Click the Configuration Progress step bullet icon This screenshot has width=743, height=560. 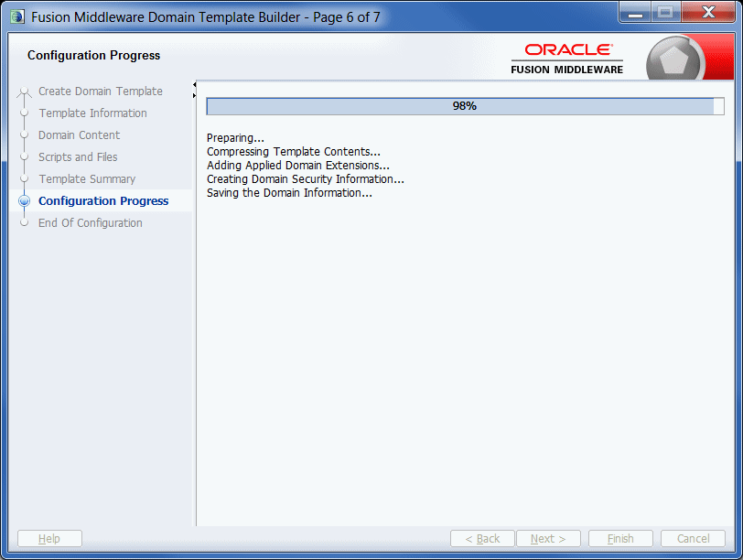click(x=24, y=201)
